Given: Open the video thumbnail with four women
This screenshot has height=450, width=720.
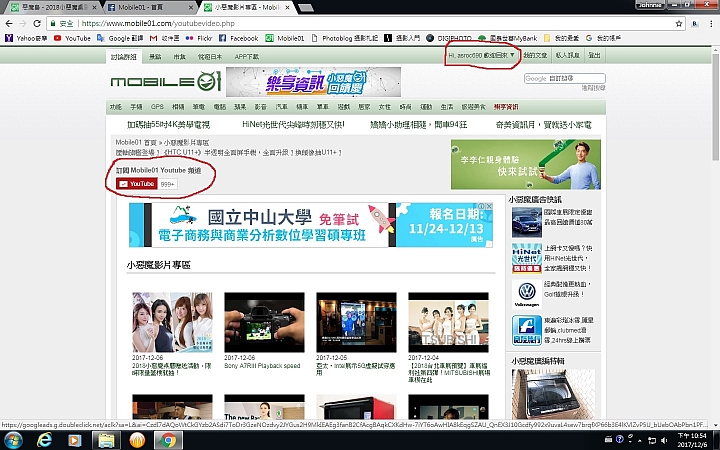Looking at the screenshot, I should [x=172, y=322].
